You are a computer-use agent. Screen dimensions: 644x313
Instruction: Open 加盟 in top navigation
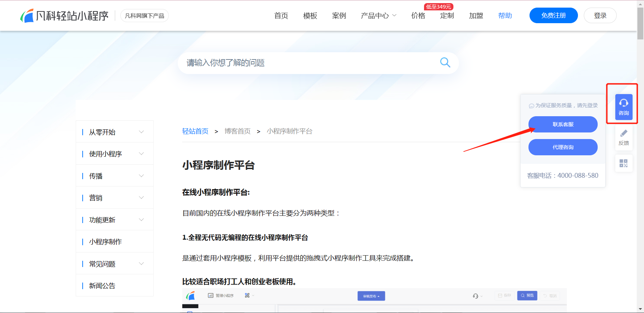tap(476, 16)
